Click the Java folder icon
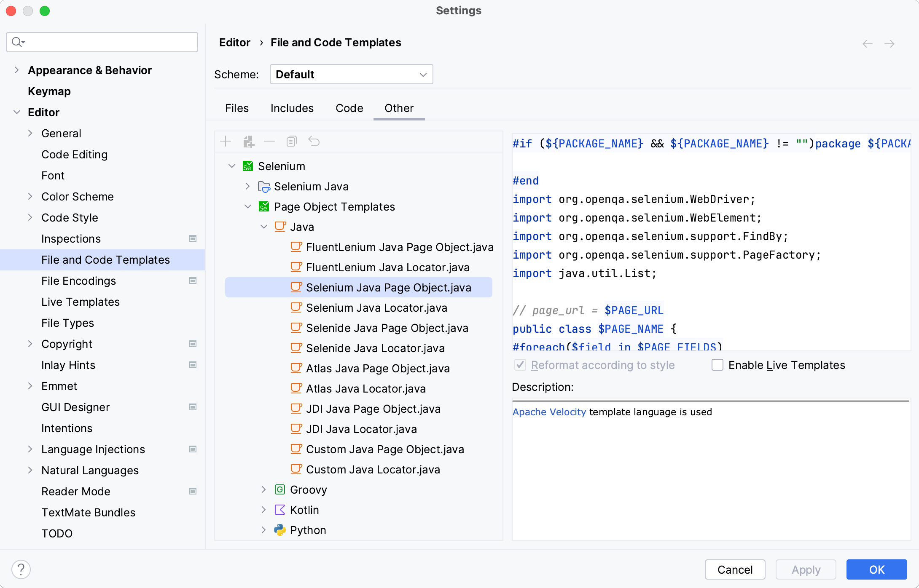The height and width of the screenshot is (588, 919). pos(280,226)
